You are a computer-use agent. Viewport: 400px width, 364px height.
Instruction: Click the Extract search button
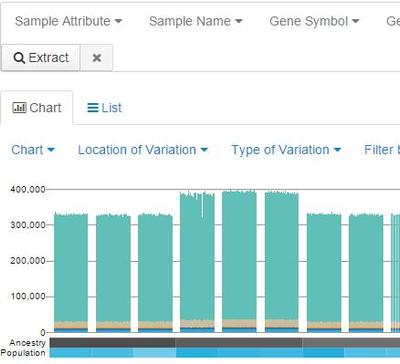tap(41, 58)
